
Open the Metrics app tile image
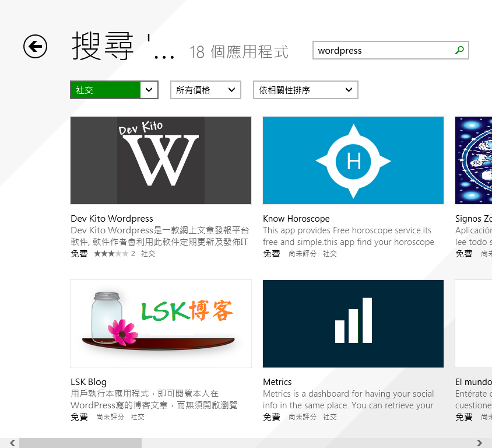pos(353,324)
